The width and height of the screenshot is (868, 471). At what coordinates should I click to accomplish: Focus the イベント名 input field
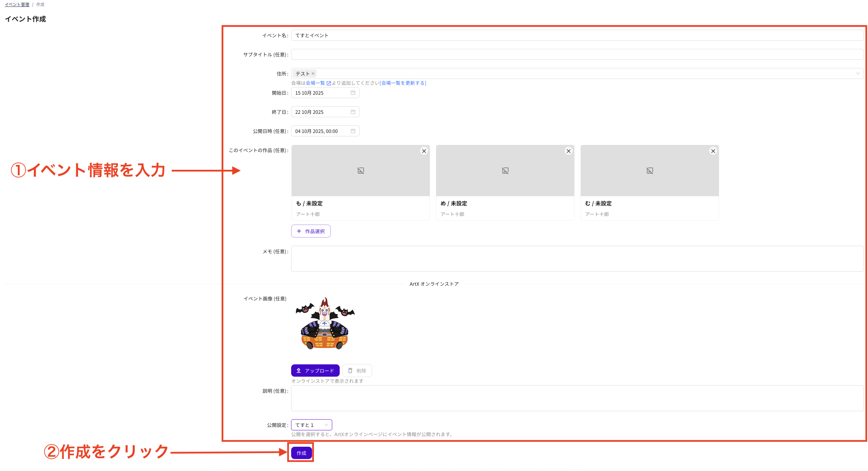pos(577,35)
